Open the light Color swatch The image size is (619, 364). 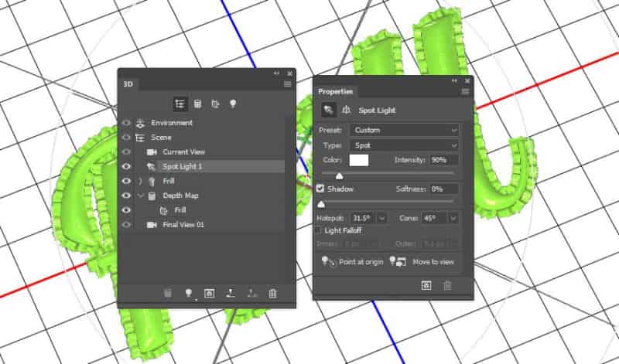[359, 160]
